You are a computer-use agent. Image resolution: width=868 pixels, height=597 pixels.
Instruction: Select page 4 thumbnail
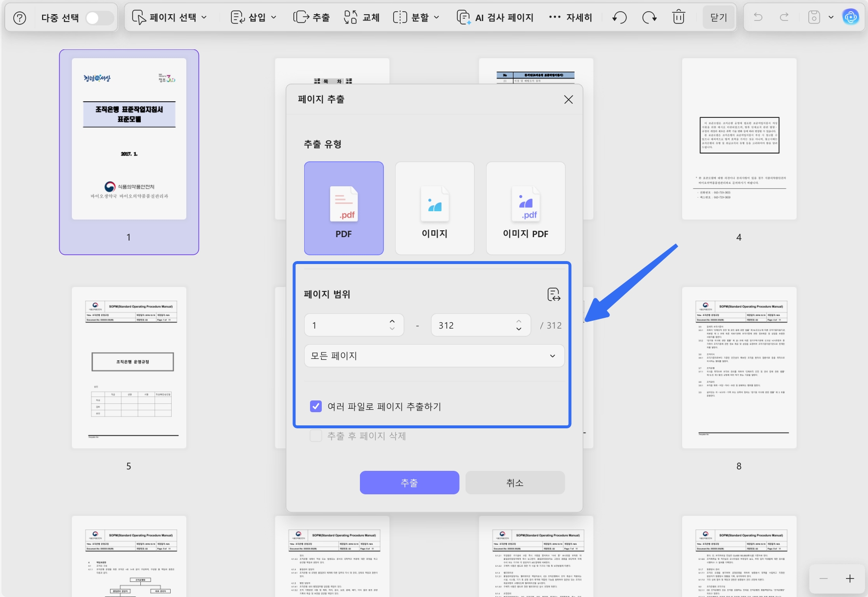click(739, 139)
